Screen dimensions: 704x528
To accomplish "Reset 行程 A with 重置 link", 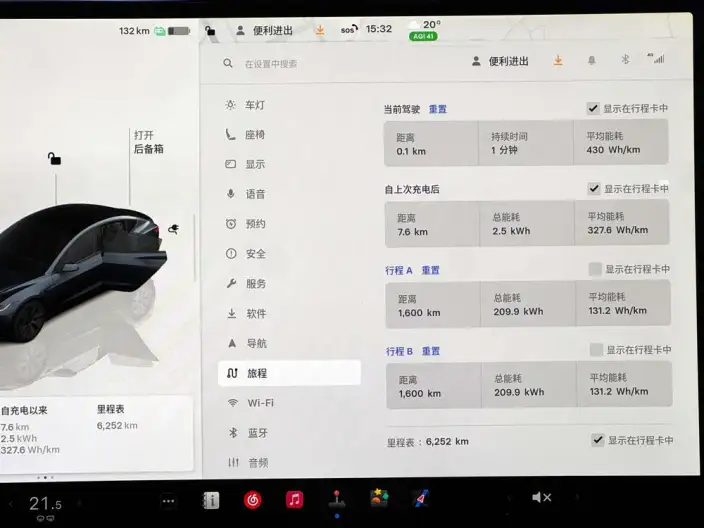I will click(430, 270).
